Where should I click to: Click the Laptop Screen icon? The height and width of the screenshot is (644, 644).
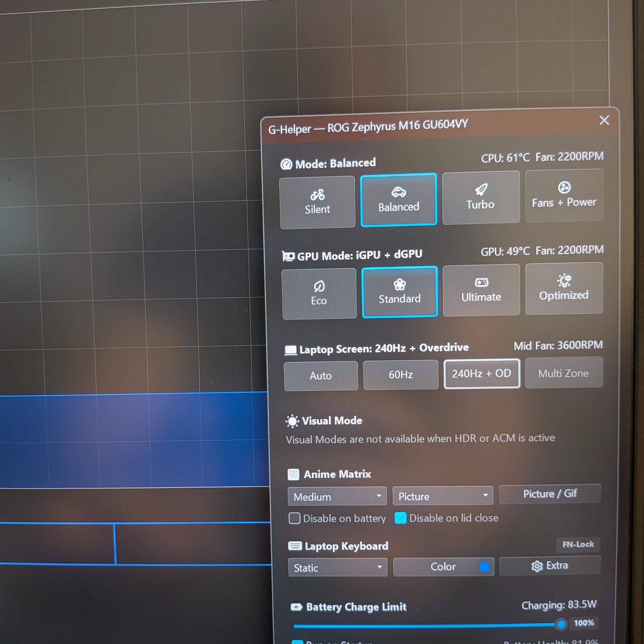coord(291,350)
